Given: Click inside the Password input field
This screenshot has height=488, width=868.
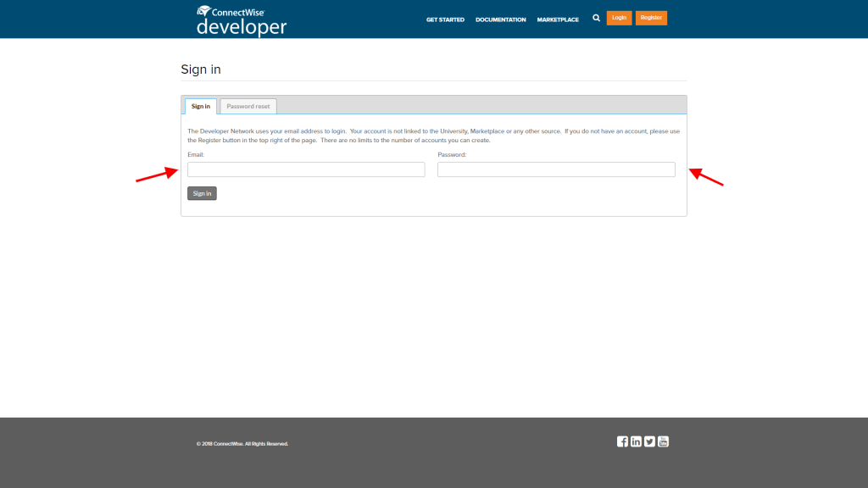Looking at the screenshot, I should [555, 169].
